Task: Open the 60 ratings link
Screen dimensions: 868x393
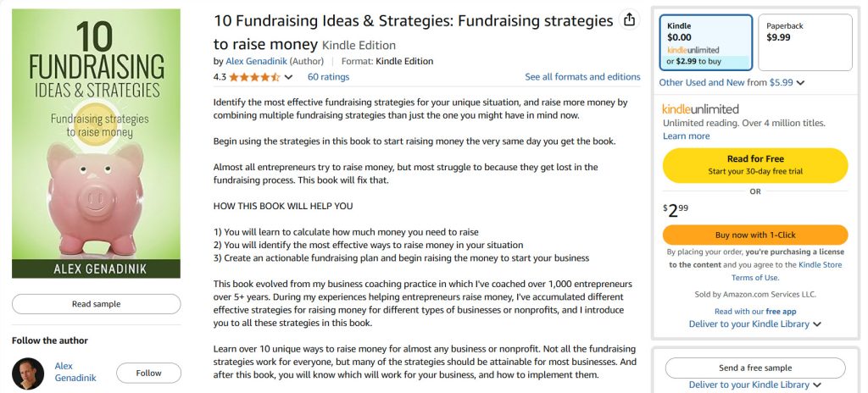Action: pyautogui.click(x=328, y=77)
